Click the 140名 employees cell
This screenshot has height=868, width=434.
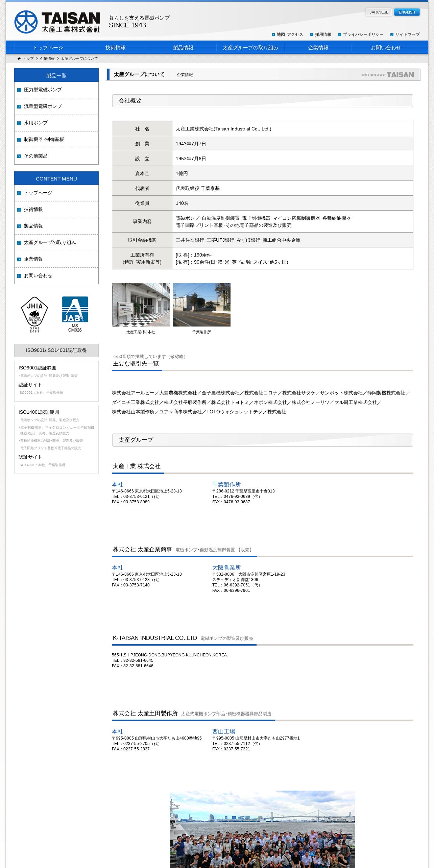(293, 203)
